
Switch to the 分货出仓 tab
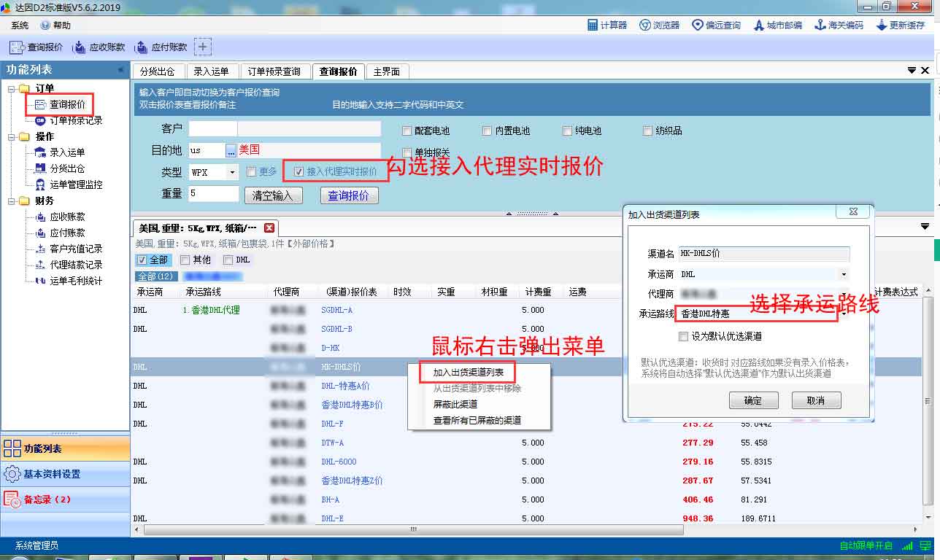coord(157,71)
